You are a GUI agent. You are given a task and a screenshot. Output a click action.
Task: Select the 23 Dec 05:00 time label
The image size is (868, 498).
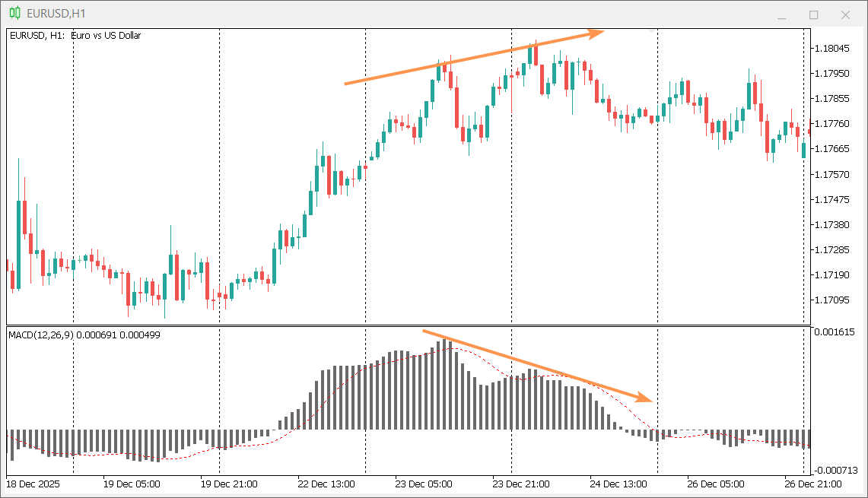click(424, 484)
